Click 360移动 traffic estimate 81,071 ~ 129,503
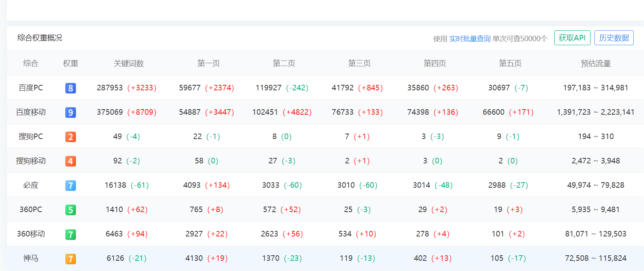This screenshot has height=271, width=644. [x=596, y=234]
